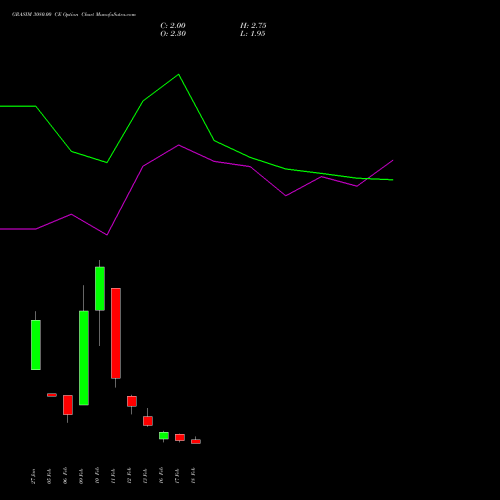Viewport: 500px width, 500px height.
Task: Select the tall red candle for 11 Feb
Action: pyautogui.click(x=116, y=333)
